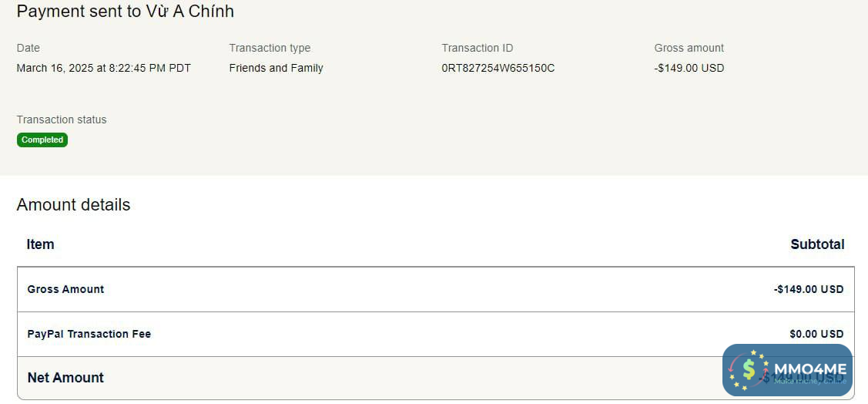Click the March 16, 2025 date value

103,68
